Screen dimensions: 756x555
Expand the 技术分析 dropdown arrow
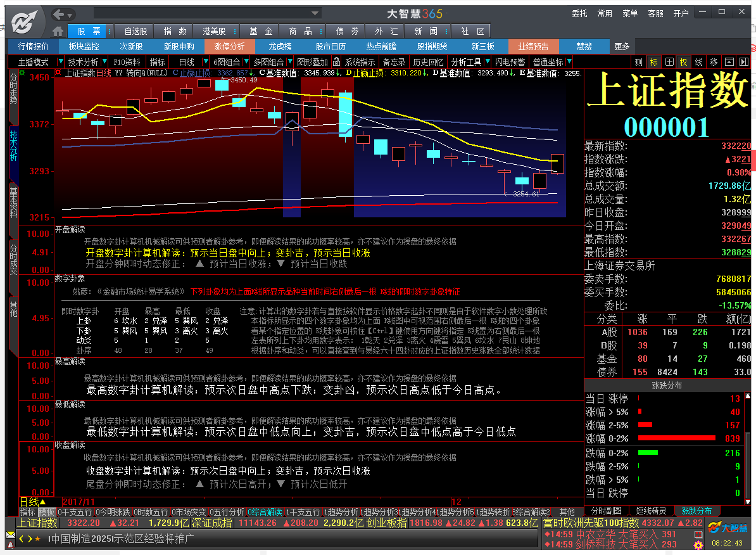[x=104, y=62]
